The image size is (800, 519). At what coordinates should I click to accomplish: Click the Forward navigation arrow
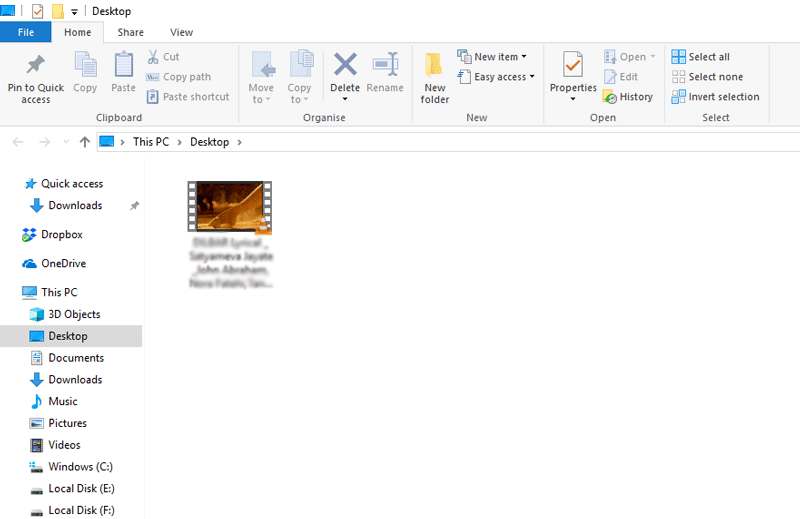[x=45, y=142]
